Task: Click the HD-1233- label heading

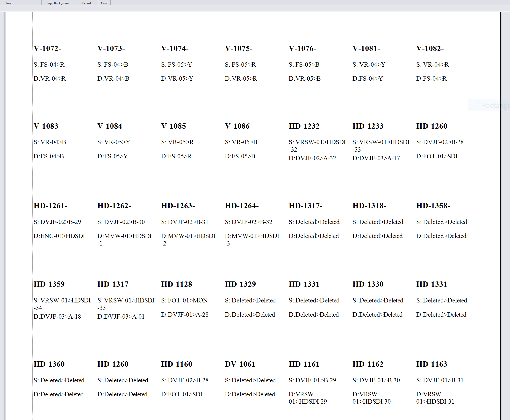Action: pyautogui.click(x=369, y=126)
